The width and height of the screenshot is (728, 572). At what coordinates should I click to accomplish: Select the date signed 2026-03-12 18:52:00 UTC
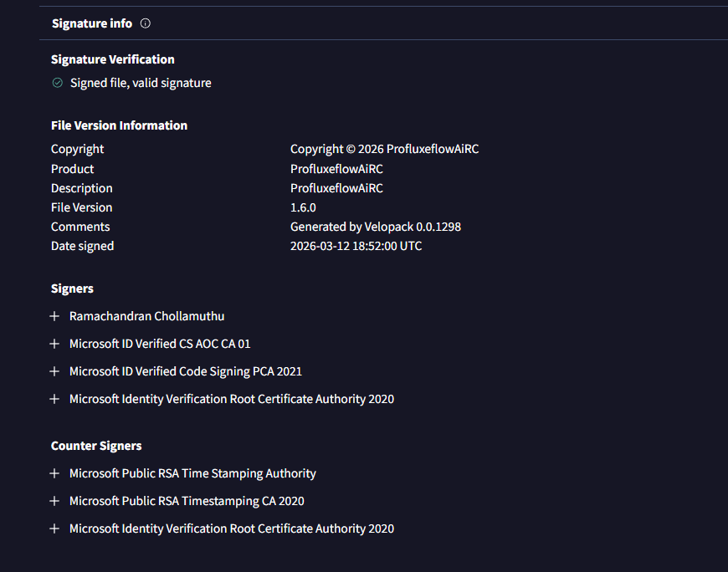pyautogui.click(x=356, y=246)
